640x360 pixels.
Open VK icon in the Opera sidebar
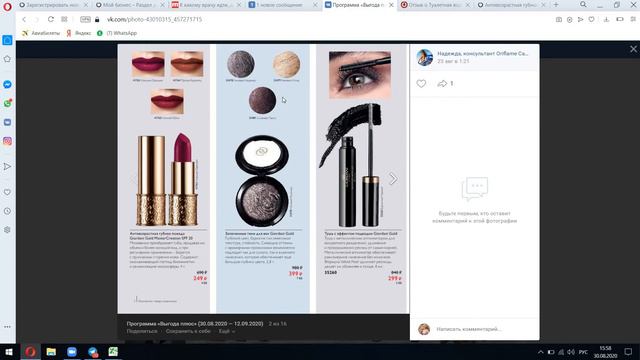tap(7, 122)
